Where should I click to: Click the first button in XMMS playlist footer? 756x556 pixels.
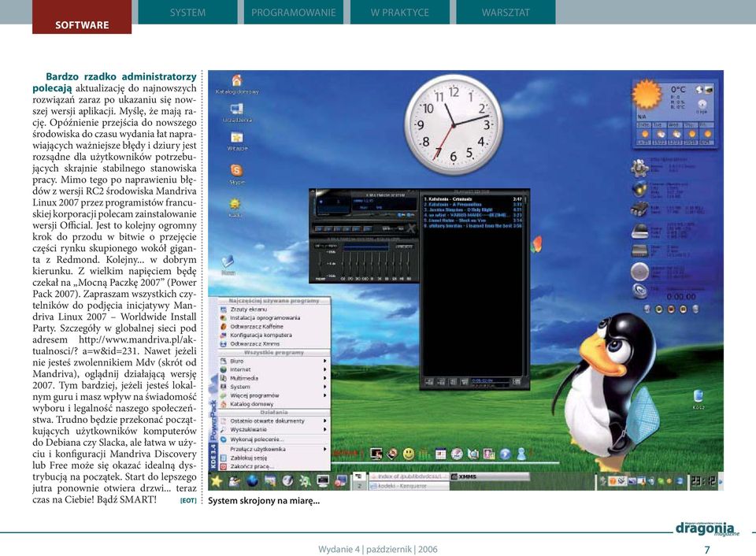point(429,382)
